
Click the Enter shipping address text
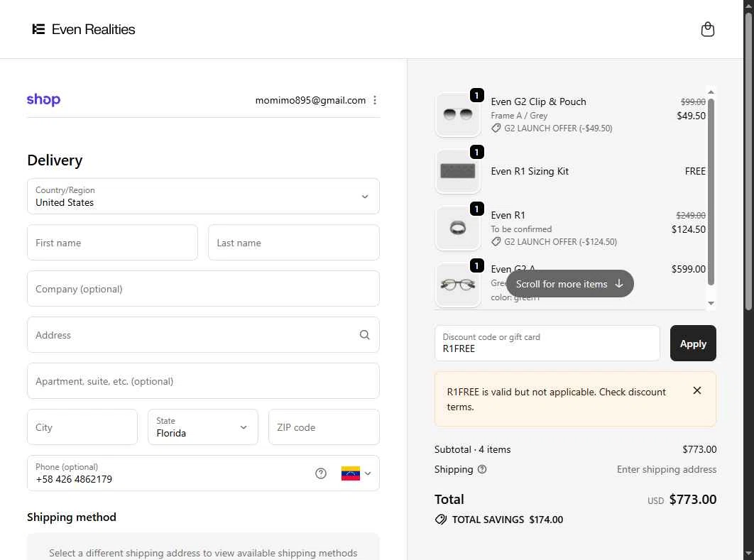[x=667, y=469]
